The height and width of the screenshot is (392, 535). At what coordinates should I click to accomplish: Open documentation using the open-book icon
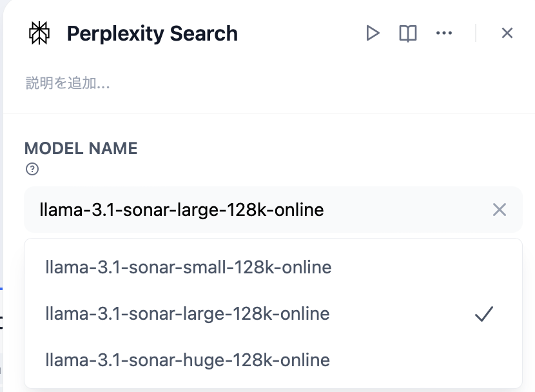tap(408, 33)
